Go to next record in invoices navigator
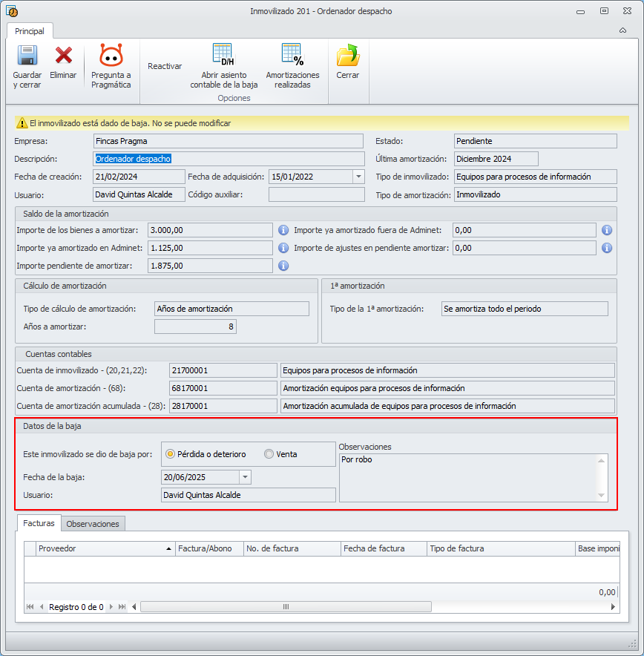This screenshot has width=644, height=656. click(x=111, y=606)
